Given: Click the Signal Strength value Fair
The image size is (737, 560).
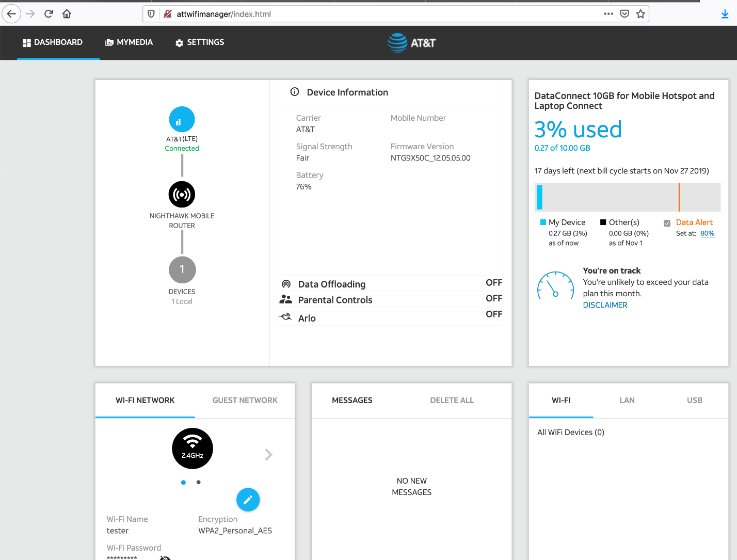Looking at the screenshot, I should click(302, 158).
